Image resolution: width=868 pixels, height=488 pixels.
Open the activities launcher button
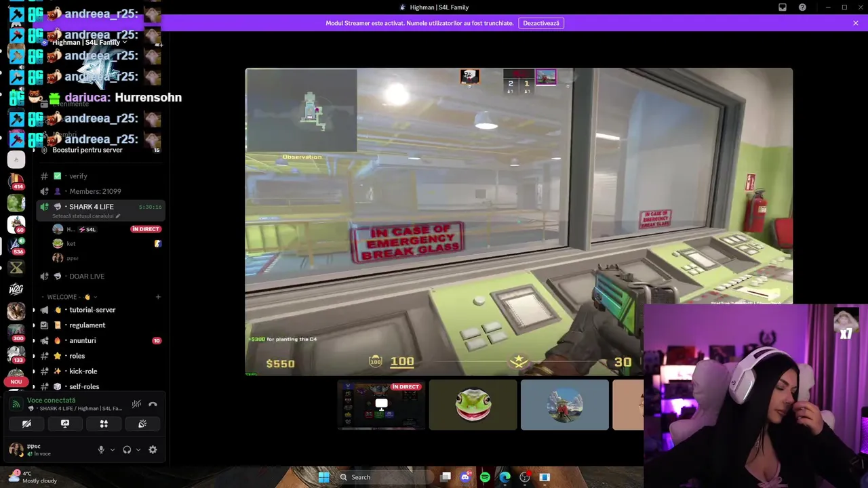click(104, 424)
